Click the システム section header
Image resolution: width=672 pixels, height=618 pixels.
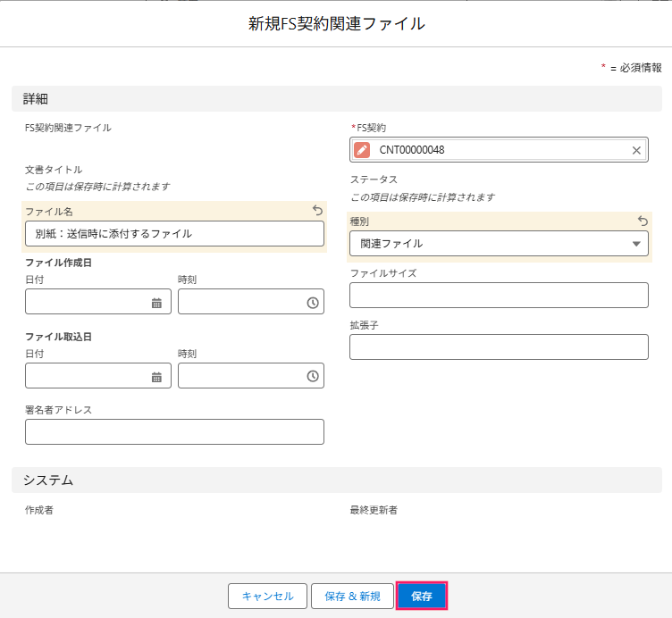coord(336,480)
